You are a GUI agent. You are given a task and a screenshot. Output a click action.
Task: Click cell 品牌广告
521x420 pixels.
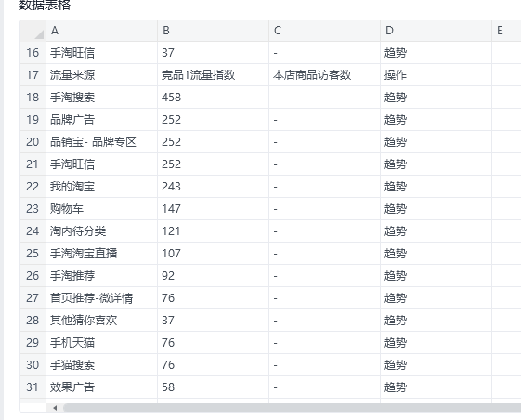point(101,119)
